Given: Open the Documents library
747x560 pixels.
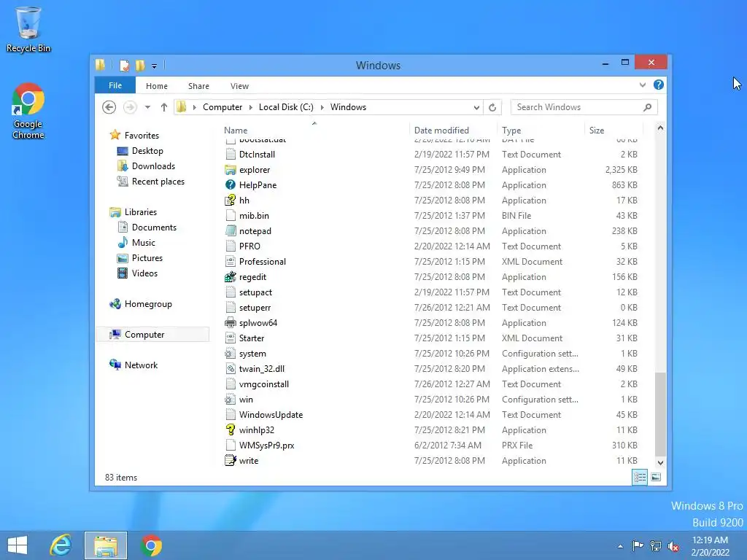Looking at the screenshot, I should tap(154, 227).
